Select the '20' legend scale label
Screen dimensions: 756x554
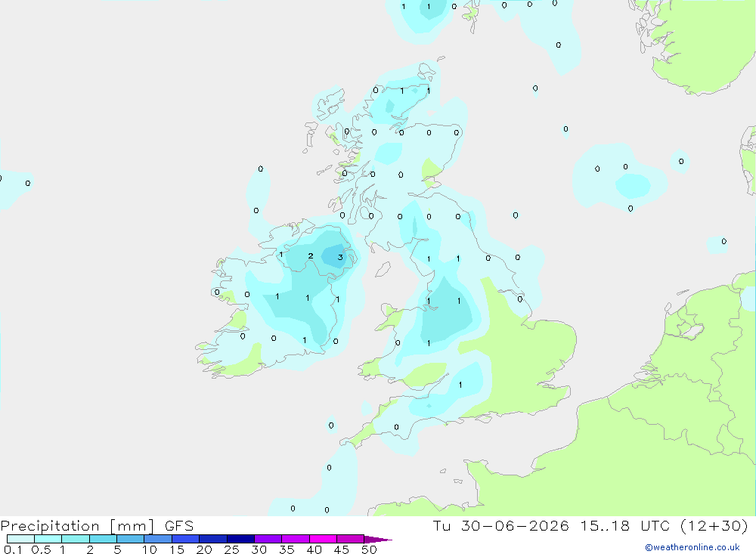pos(204,549)
